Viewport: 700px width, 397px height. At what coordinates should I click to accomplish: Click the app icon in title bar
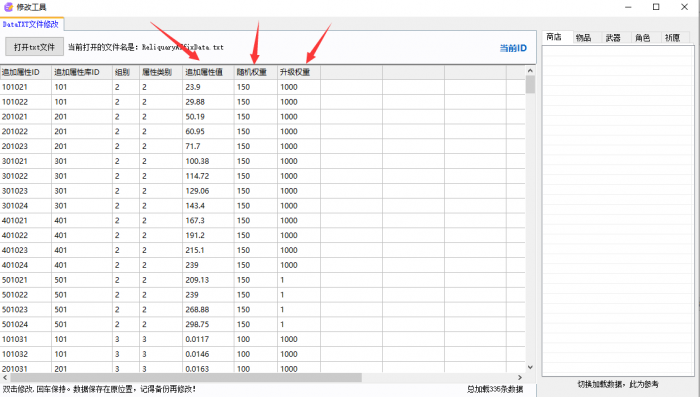(8, 7)
